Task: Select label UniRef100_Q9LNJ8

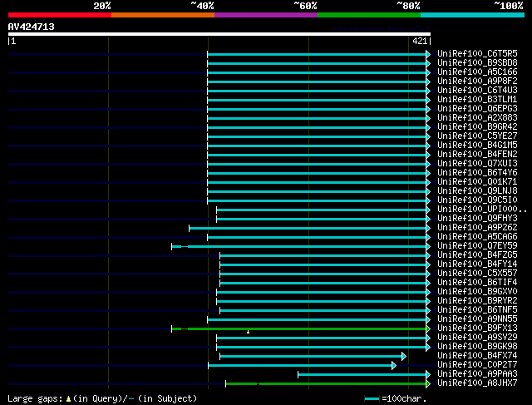Action: tap(477, 191)
